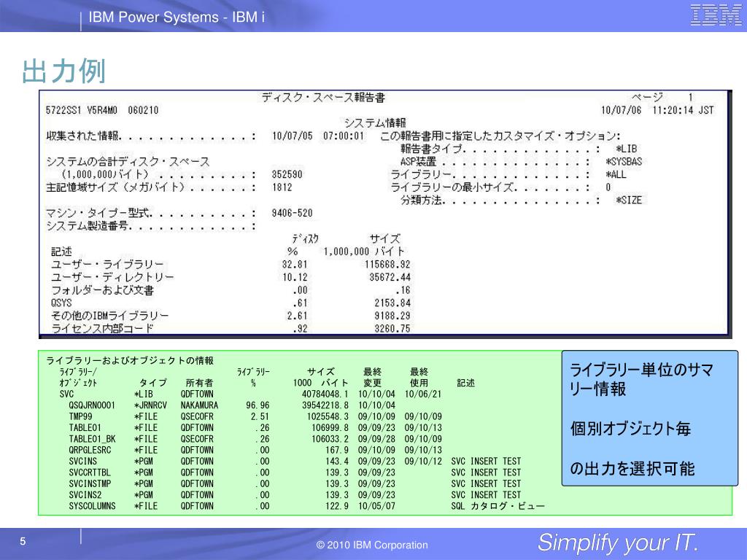Select the TABLE01_BK size '106033.2'
747x560 pixels.
point(330,439)
